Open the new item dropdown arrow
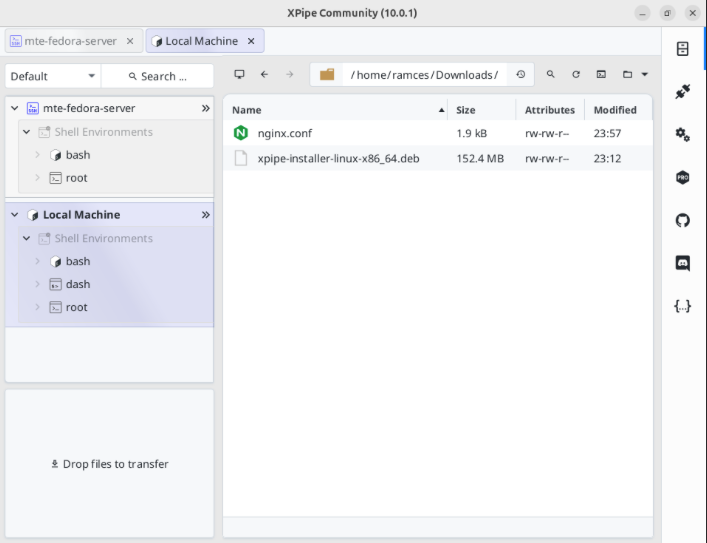 tap(645, 74)
